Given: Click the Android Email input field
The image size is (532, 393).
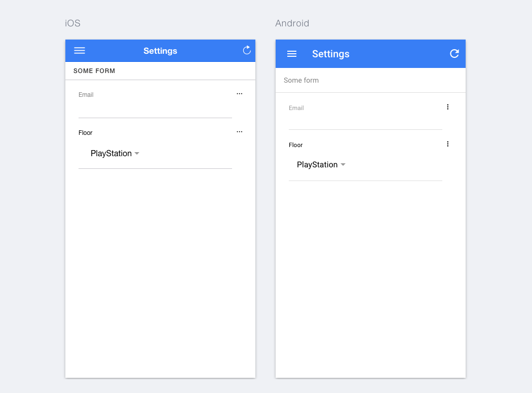Looking at the screenshot, I should [365, 121].
